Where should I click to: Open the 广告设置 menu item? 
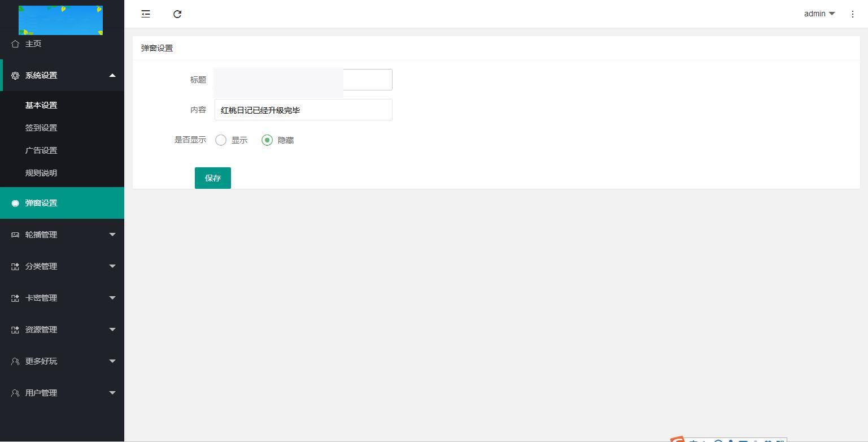[40, 150]
